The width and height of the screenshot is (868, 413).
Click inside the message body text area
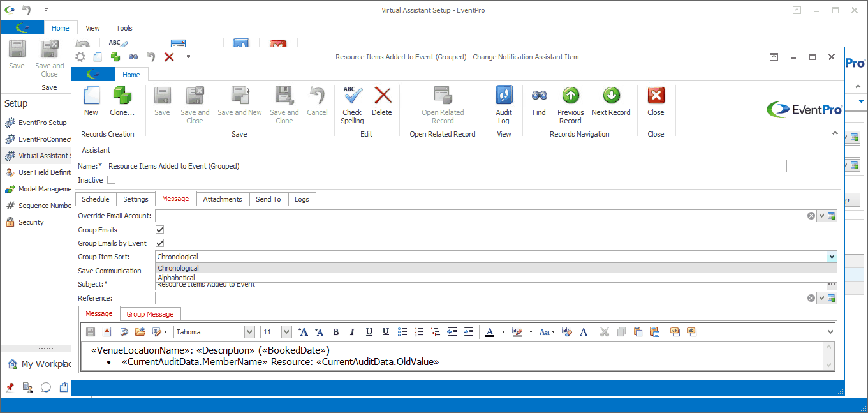click(452, 356)
